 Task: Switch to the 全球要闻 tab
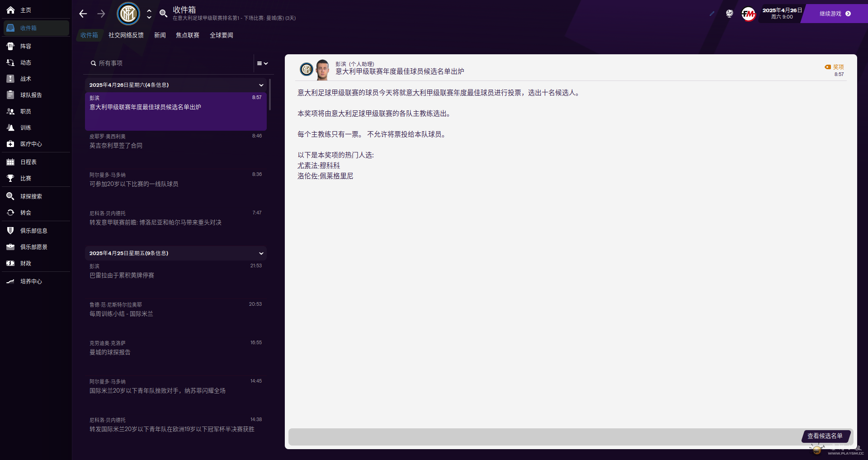pos(221,35)
